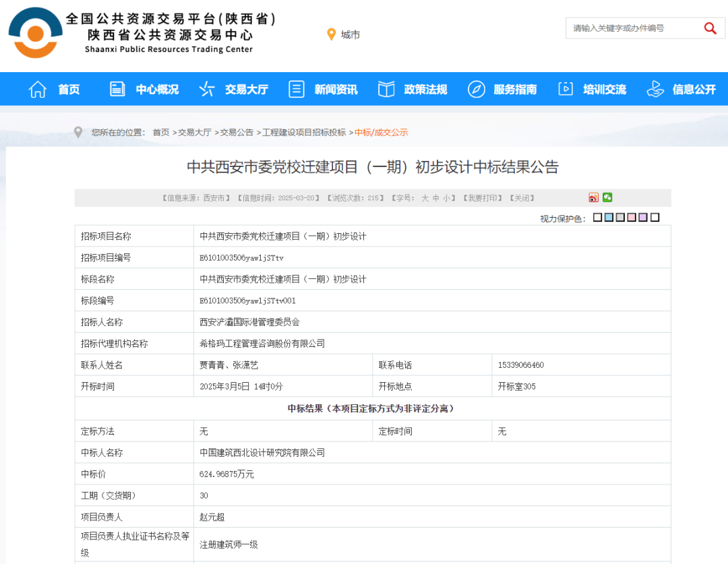Open the 服务指南 navigation item
The image size is (728, 564).
[516, 89]
